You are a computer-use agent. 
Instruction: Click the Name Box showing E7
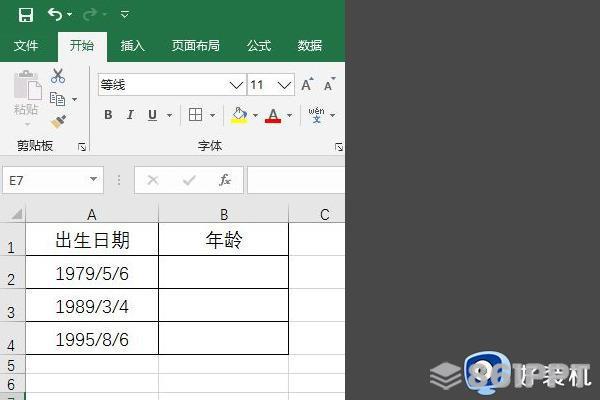click(53, 180)
